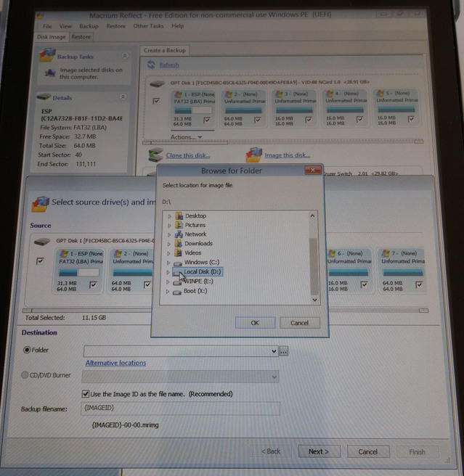Screen dimensions: 464x476
Task: Click the Downloads folder icon in Browse dialog
Action: click(x=179, y=244)
